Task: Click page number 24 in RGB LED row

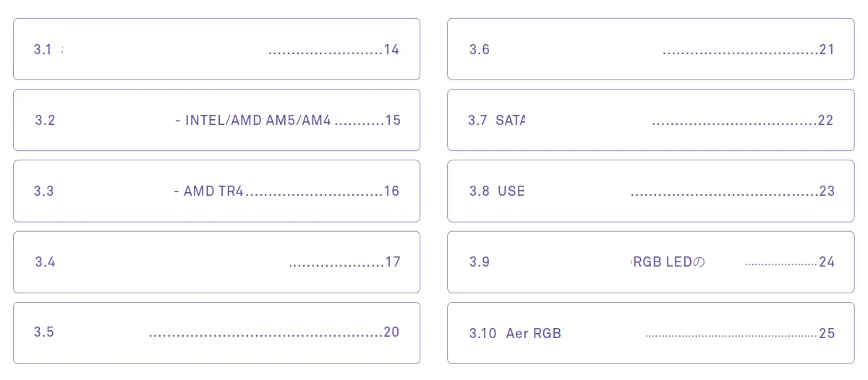Action: (827, 262)
